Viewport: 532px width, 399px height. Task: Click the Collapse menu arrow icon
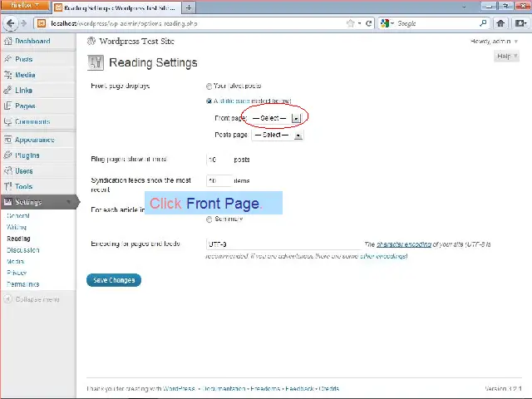coord(8,299)
